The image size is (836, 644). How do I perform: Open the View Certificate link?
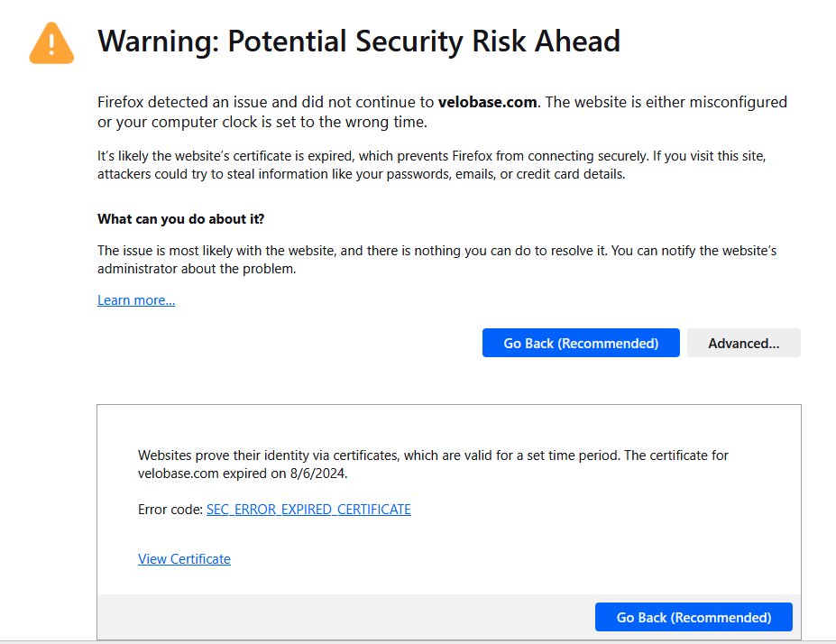click(184, 559)
